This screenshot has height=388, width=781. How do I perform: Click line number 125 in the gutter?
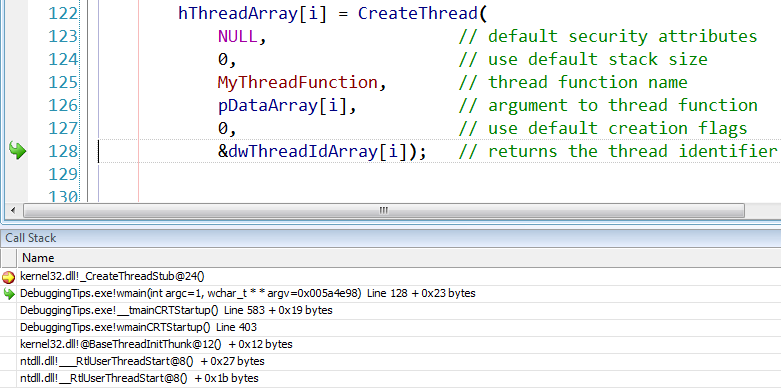pyautogui.click(x=63, y=82)
